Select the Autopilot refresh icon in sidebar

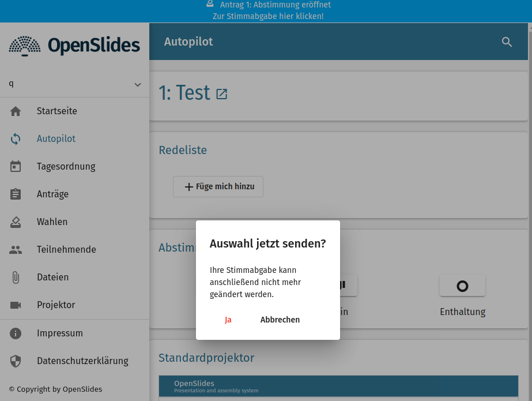[16, 138]
